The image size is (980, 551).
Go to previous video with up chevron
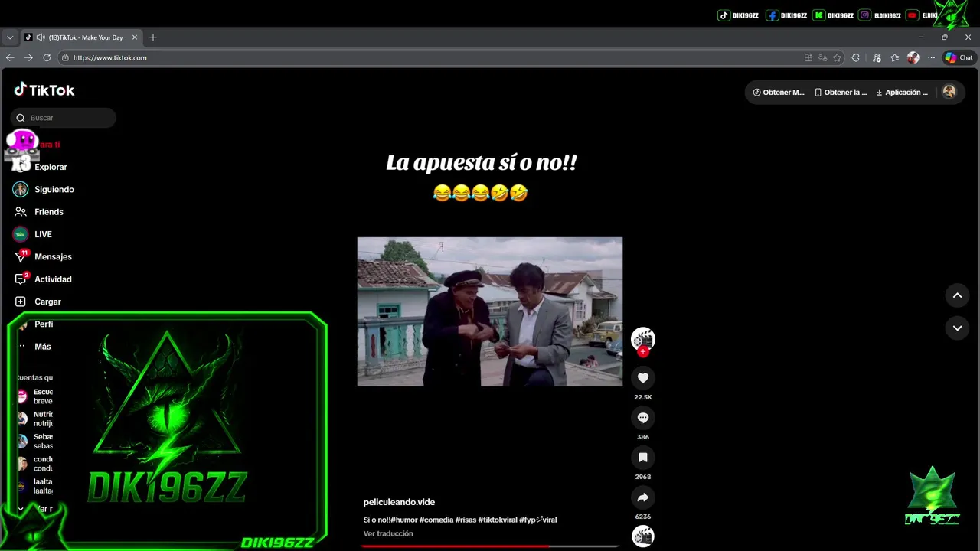coord(957,295)
